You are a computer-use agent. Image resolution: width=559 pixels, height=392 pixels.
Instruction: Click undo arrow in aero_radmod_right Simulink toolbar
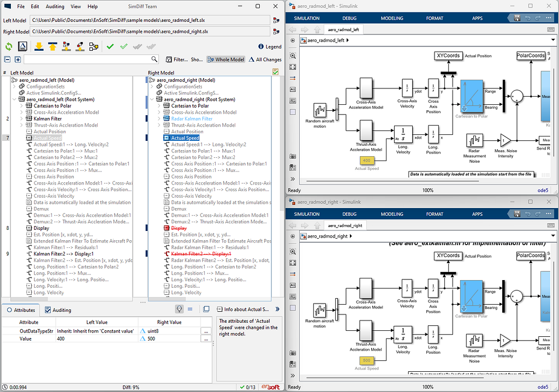pos(528,214)
